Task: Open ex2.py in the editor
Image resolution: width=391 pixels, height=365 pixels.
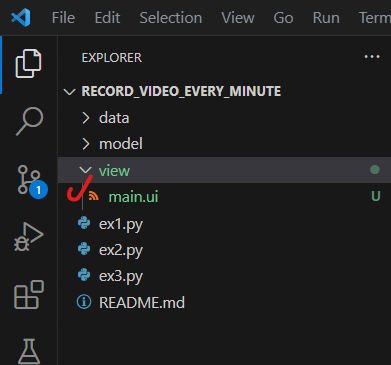Action: (224, 250)
